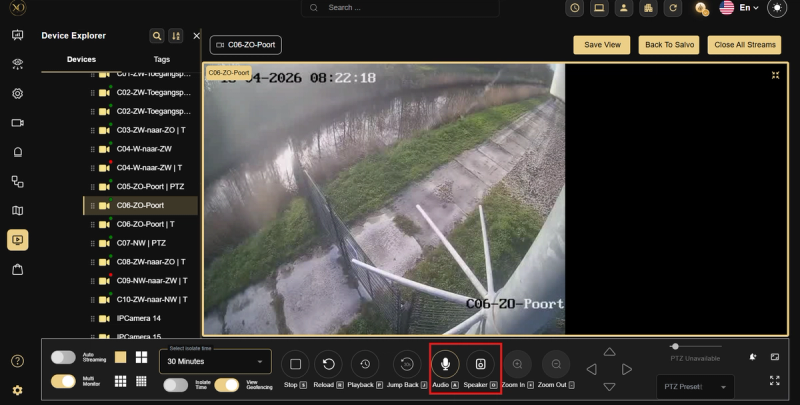Click the Speaker button
Image resolution: width=800 pixels, height=405 pixels.
tap(480, 364)
